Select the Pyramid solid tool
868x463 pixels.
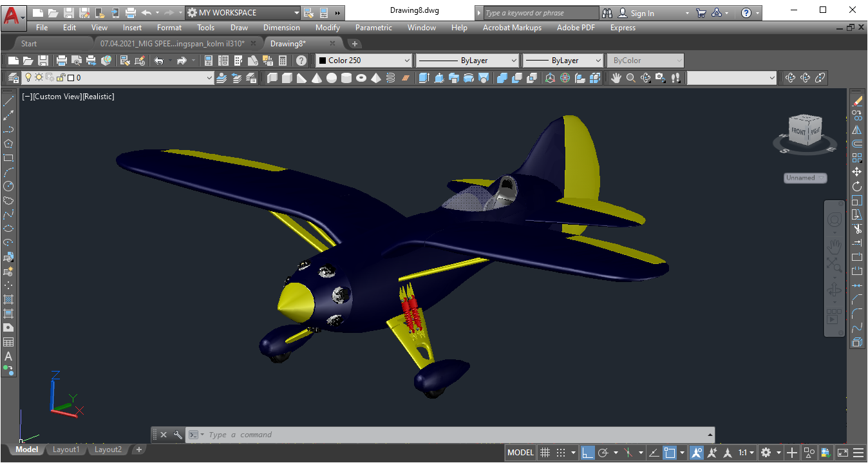(x=375, y=78)
